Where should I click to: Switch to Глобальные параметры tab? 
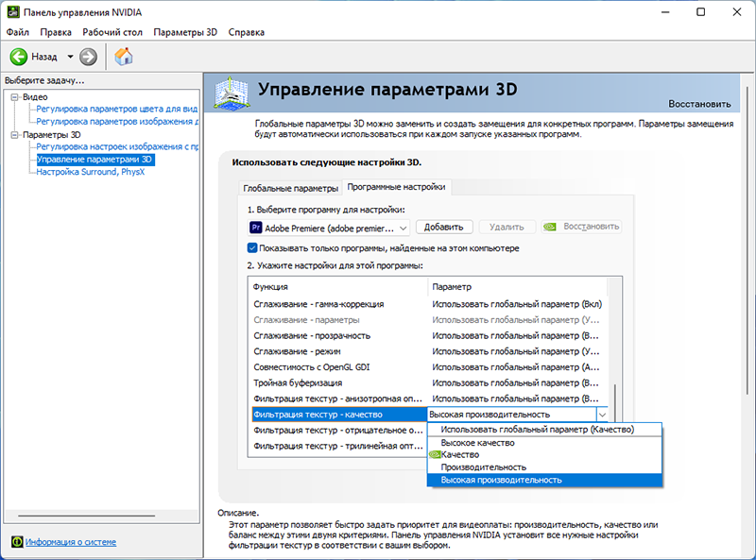[290, 188]
